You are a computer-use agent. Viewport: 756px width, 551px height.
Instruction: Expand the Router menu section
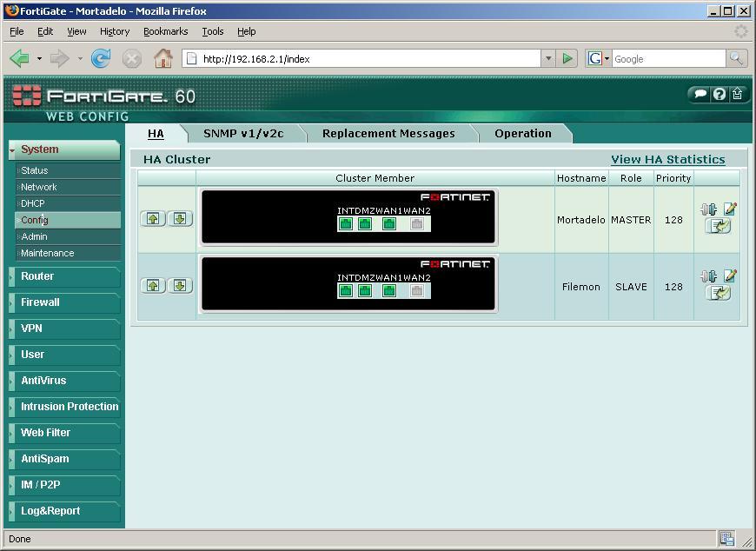pyautogui.click(x=64, y=276)
